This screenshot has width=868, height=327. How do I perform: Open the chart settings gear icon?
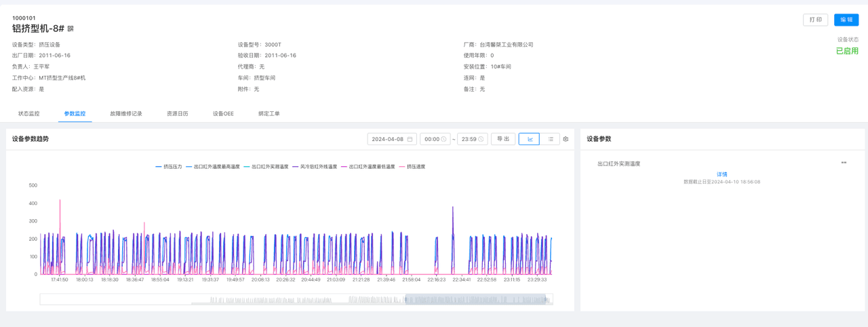[566, 139]
